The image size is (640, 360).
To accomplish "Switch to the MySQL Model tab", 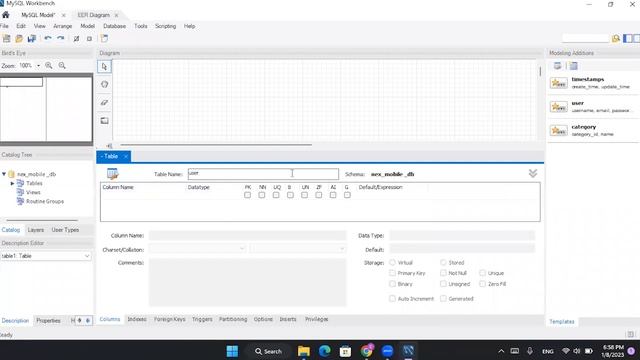I will (38, 15).
